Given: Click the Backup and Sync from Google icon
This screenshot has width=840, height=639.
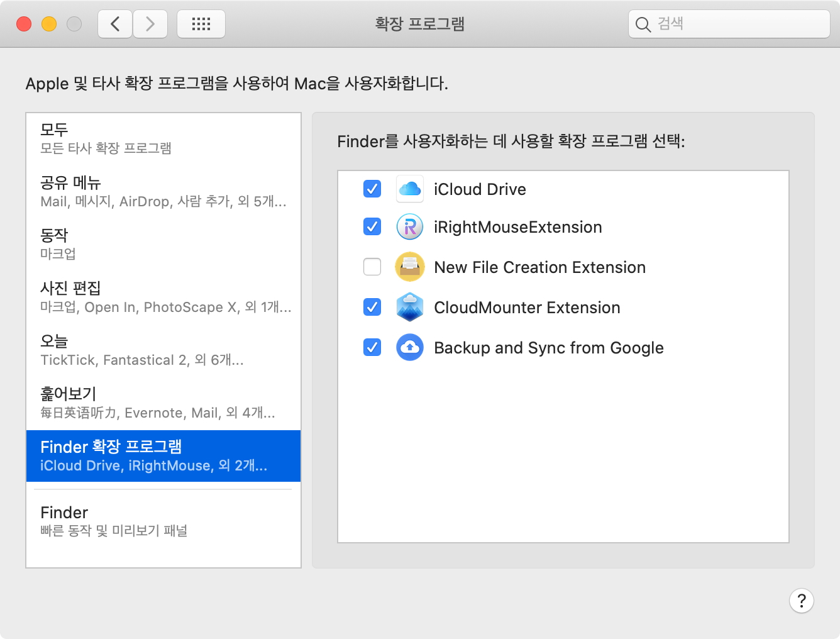Looking at the screenshot, I should 410,347.
